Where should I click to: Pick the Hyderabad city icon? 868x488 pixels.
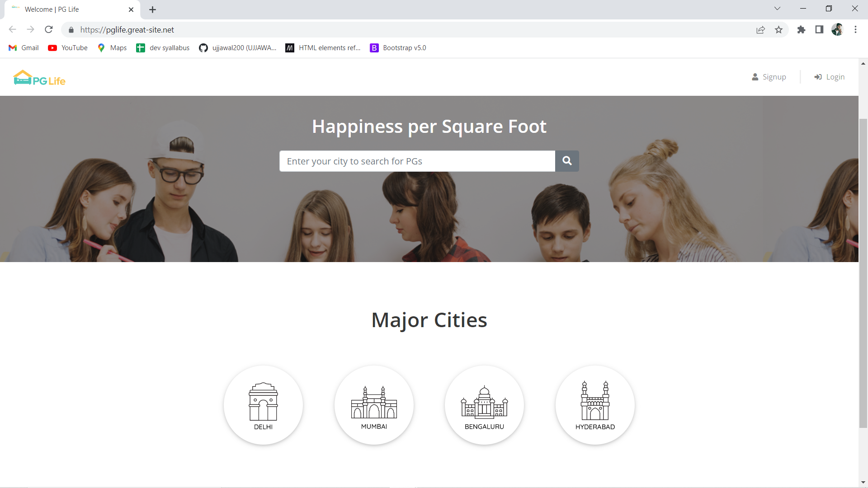pyautogui.click(x=595, y=405)
